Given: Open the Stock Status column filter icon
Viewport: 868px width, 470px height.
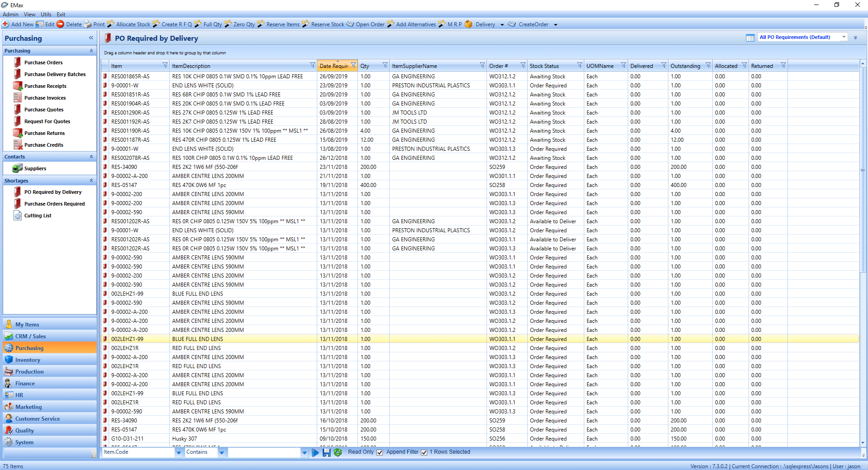Looking at the screenshot, I should (x=579, y=66).
